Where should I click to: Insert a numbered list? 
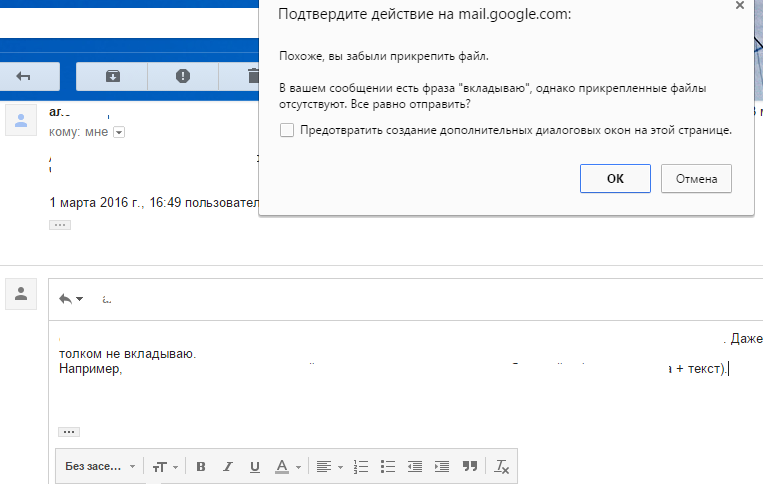361,467
